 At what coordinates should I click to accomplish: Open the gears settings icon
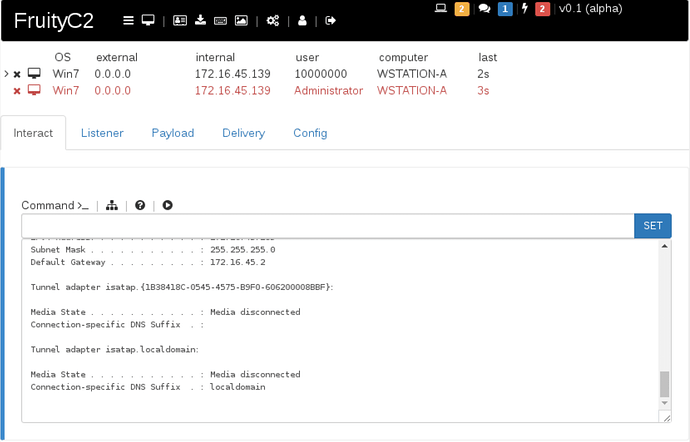(x=272, y=21)
